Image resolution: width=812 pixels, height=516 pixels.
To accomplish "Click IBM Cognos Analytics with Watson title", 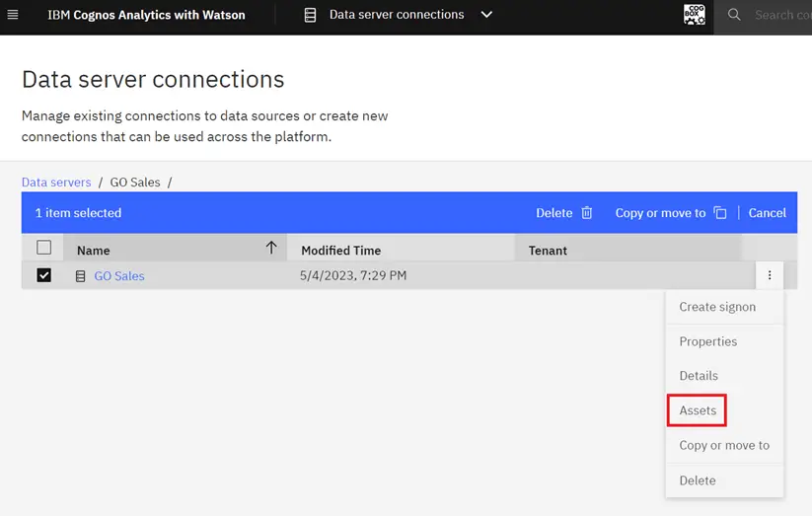I will point(147,15).
